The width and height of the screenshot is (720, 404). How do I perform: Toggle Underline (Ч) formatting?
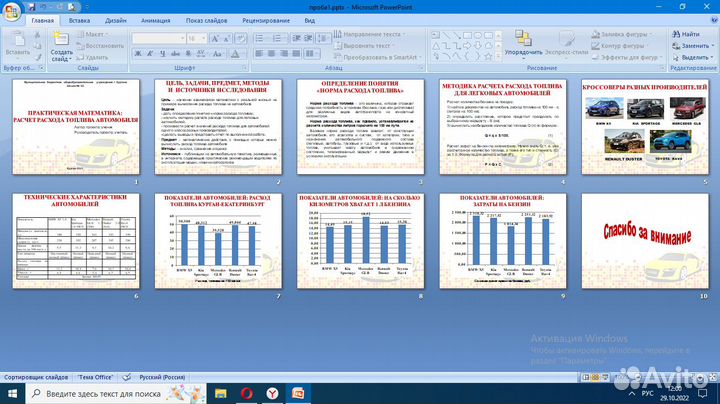tap(163, 54)
